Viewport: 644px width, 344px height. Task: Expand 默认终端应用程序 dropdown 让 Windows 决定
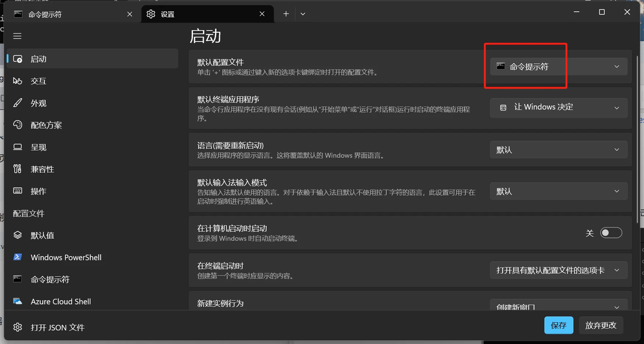559,107
